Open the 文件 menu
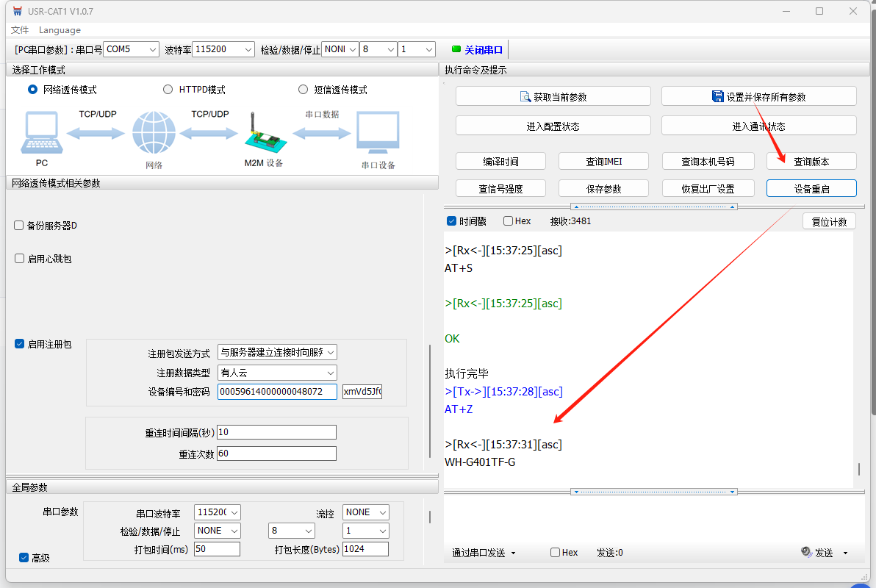 pyautogui.click(x=20, y=30)
